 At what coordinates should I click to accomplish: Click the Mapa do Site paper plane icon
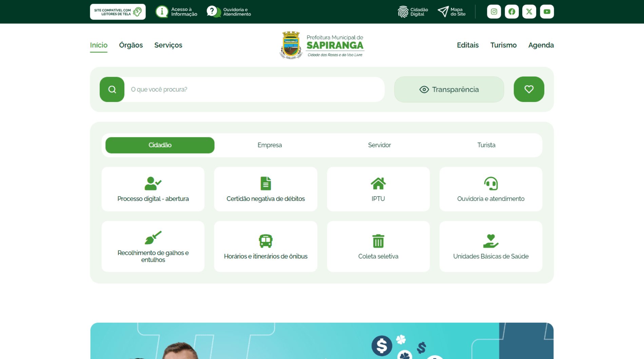tap(443, 12)
